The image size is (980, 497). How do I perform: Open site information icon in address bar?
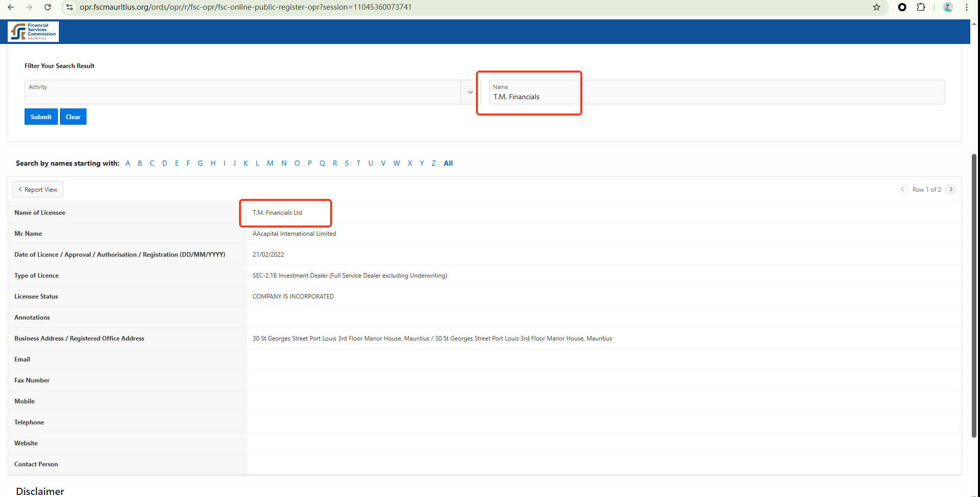(70, 7)
